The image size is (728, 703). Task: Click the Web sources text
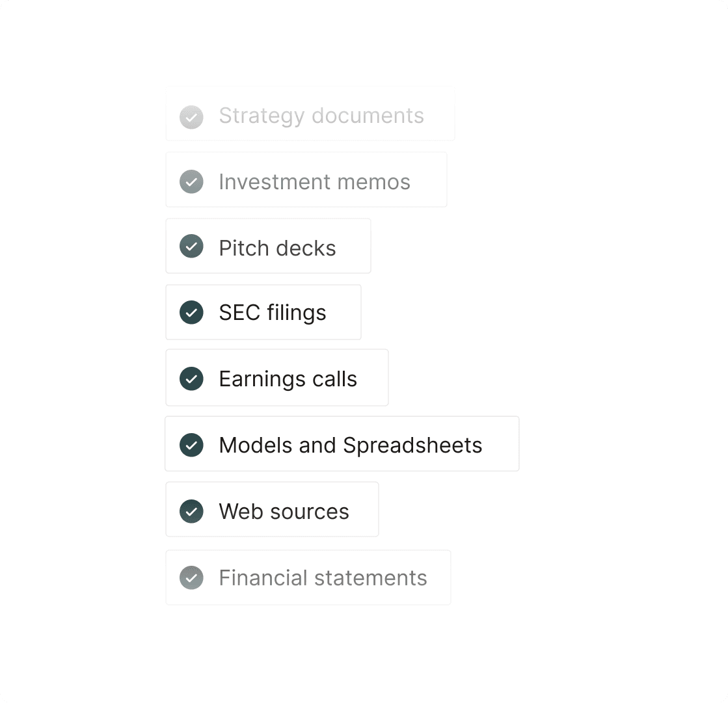click(x=284, y=512)
